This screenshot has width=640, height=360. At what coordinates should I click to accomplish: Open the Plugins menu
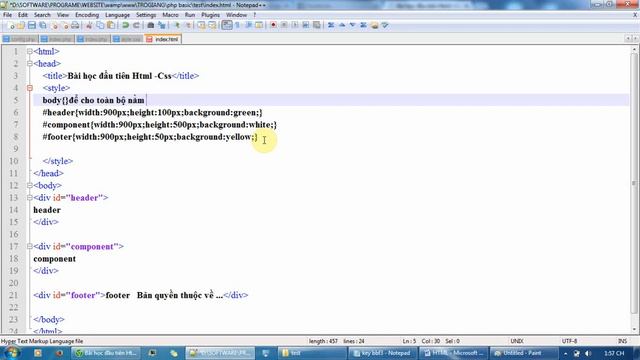211,15
